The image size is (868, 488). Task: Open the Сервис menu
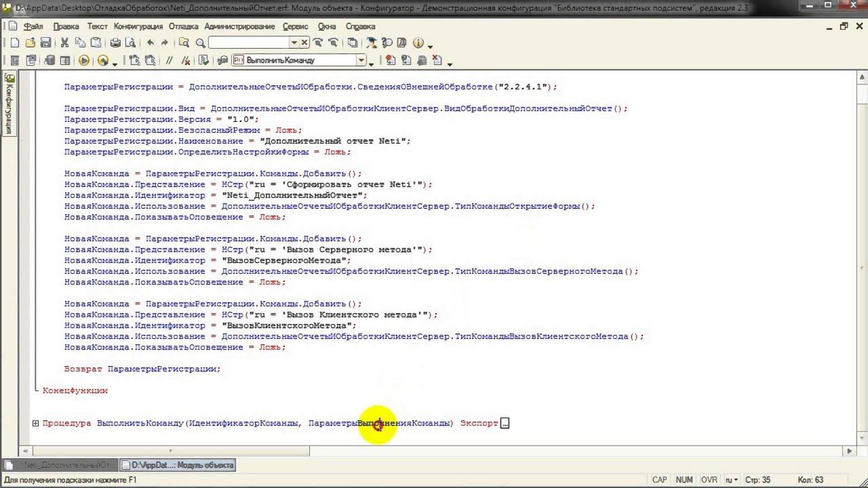point(296,26)
